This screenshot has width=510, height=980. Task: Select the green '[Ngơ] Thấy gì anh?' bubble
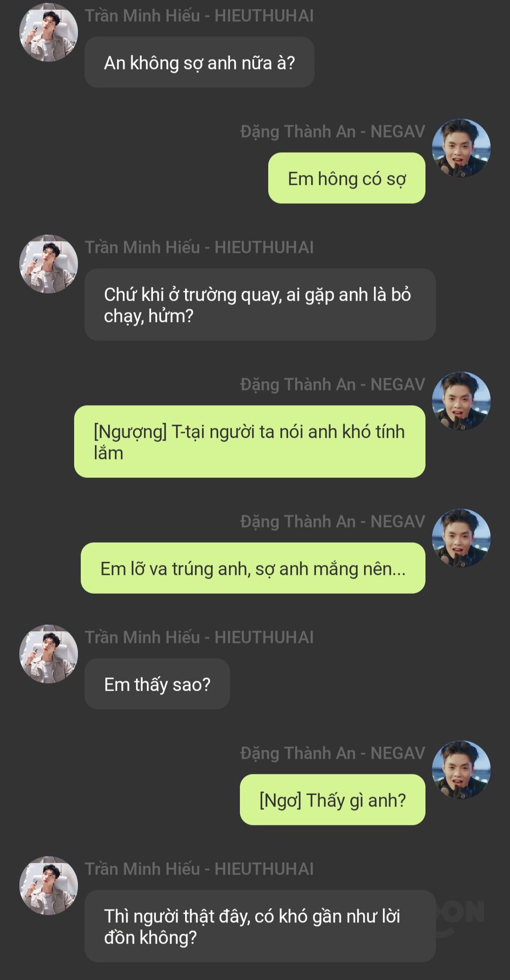[333, 800]
